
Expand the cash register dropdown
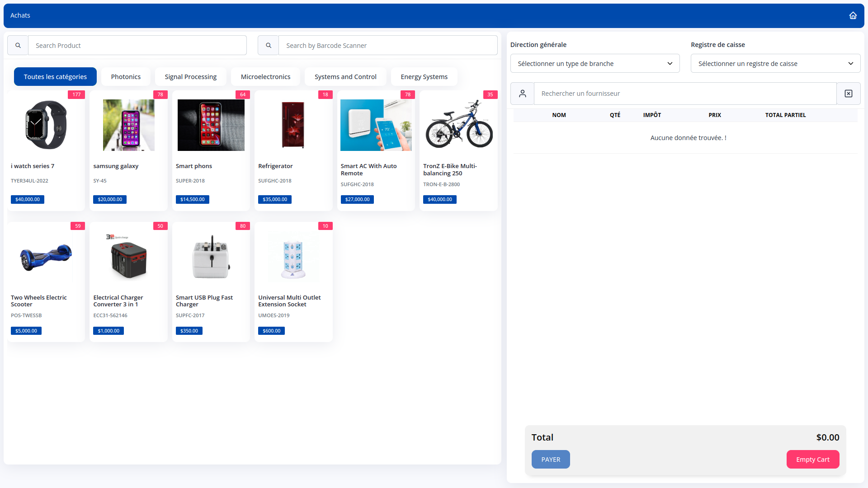pyautogui.click(x=775, y=63)
